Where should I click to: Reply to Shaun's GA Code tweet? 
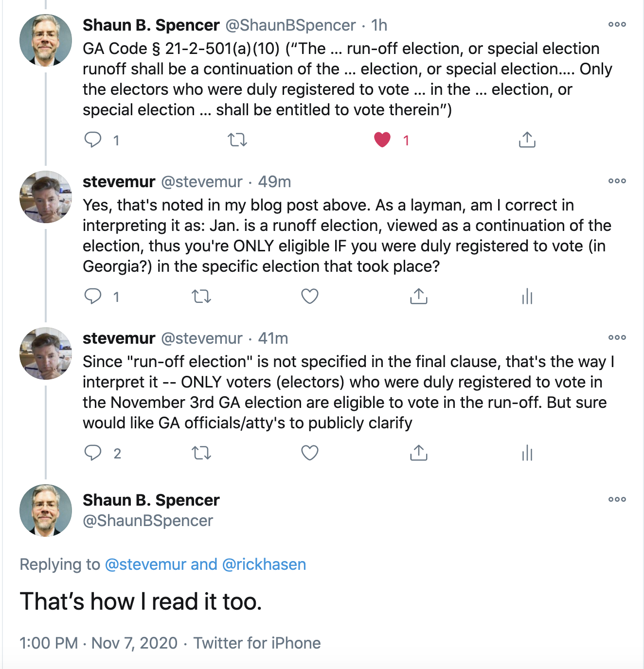(x=93, y=140)
